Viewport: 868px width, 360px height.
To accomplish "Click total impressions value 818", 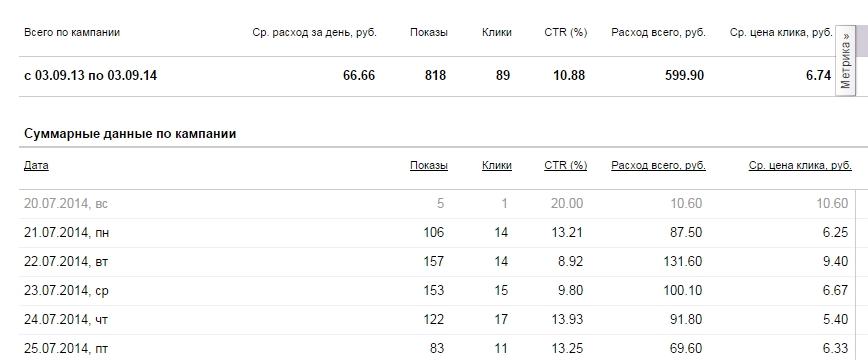I will (x=435, y=75).
